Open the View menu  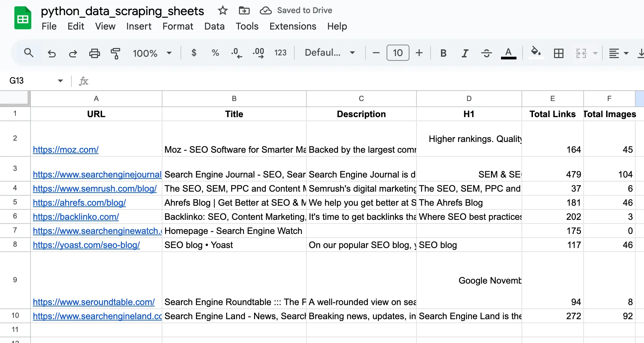(105, 26)
